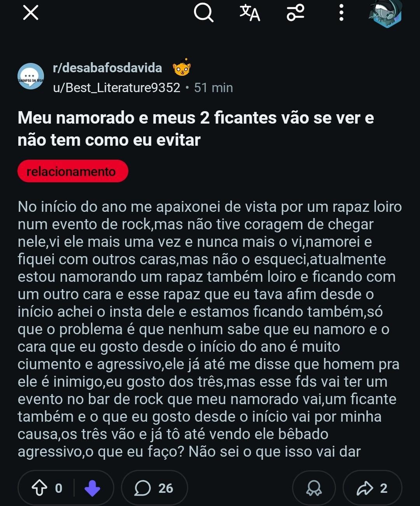Image resolution: width=420 pixels, height=506 pixels.
Task: Toggle the purple downvote arrow
Action: 92,488
